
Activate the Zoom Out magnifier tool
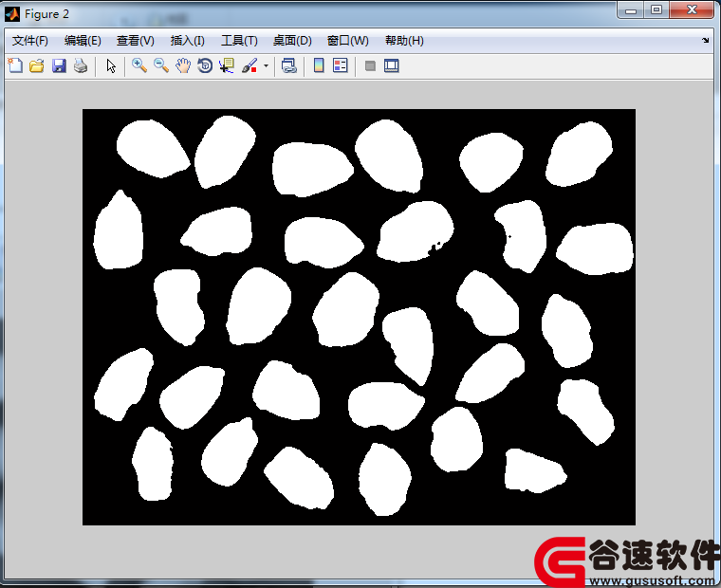(x=161, y=65)
